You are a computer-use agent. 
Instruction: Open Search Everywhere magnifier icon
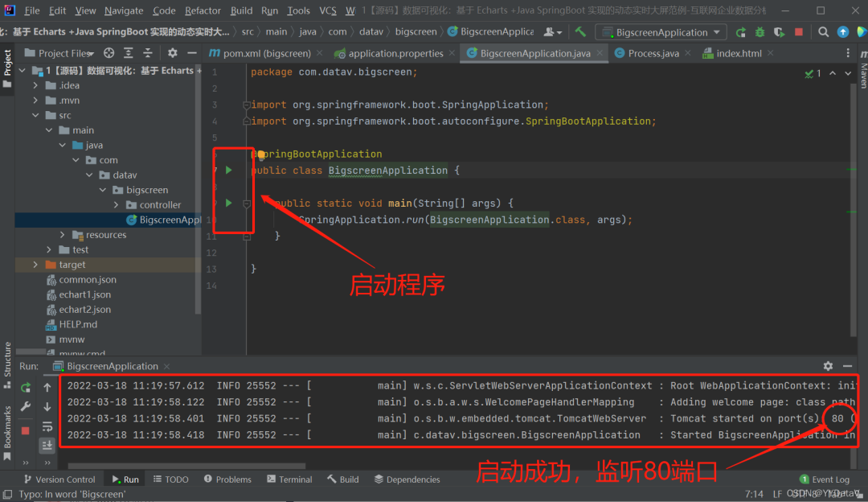pyautogui.click(x=824, y=32)
